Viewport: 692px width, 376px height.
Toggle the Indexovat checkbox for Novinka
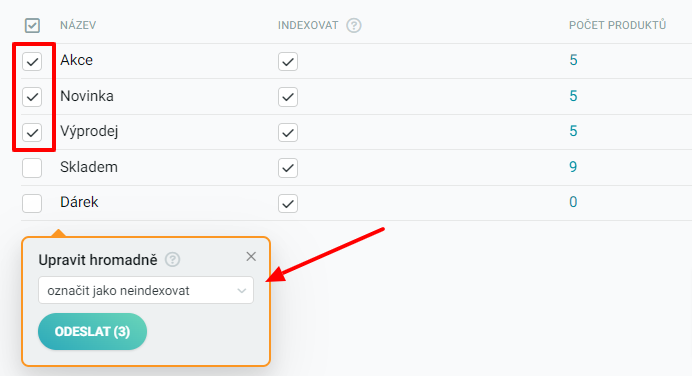pyautogui.click(x=288, y=97)
